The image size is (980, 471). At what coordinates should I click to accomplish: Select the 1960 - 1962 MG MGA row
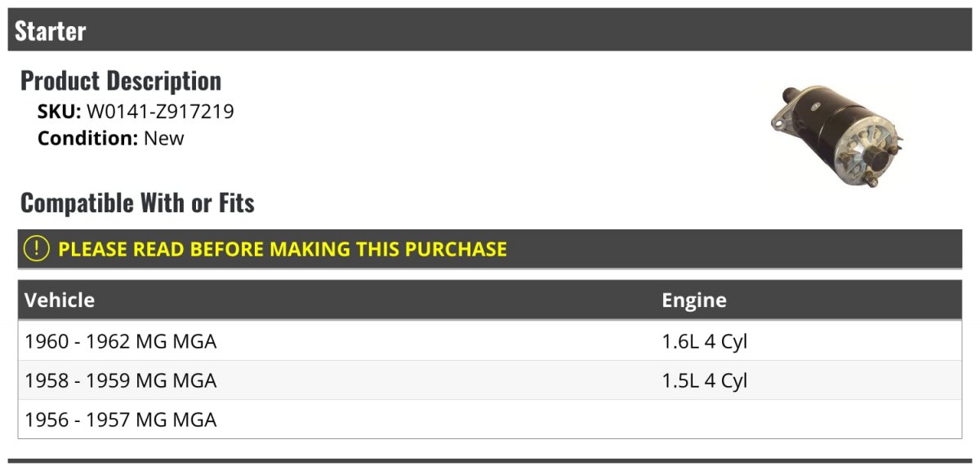[490, 341]
